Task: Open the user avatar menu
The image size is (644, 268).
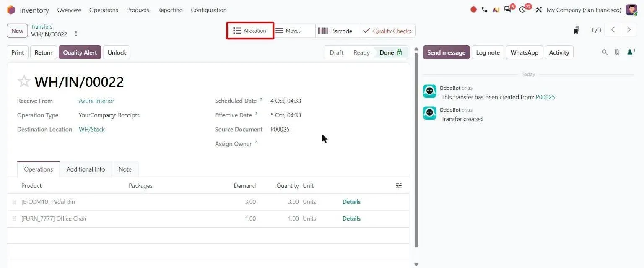Action: 631,10
